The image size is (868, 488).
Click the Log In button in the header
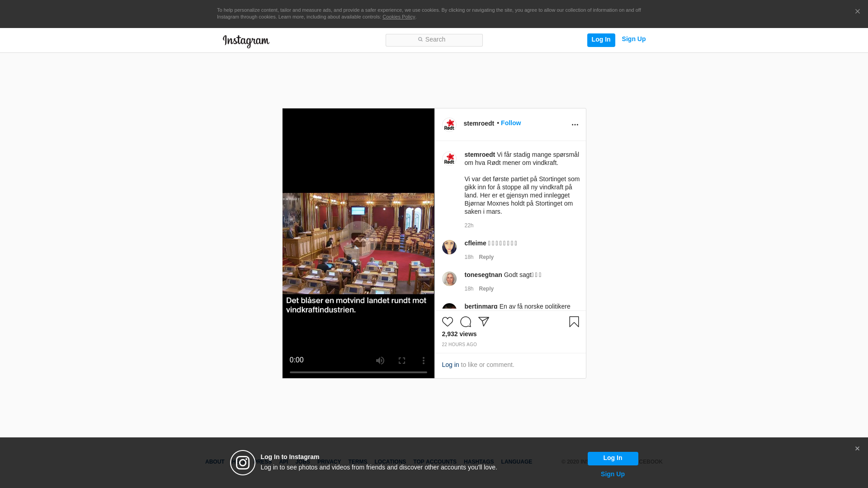(601, 40)
